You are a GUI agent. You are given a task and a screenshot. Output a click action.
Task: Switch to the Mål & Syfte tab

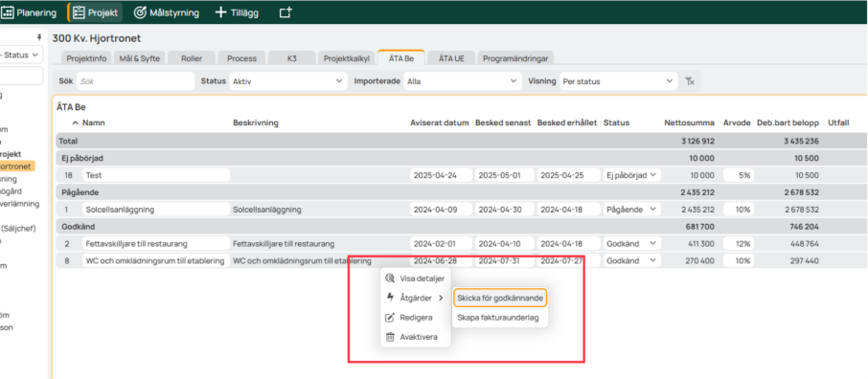pos(140,58)
